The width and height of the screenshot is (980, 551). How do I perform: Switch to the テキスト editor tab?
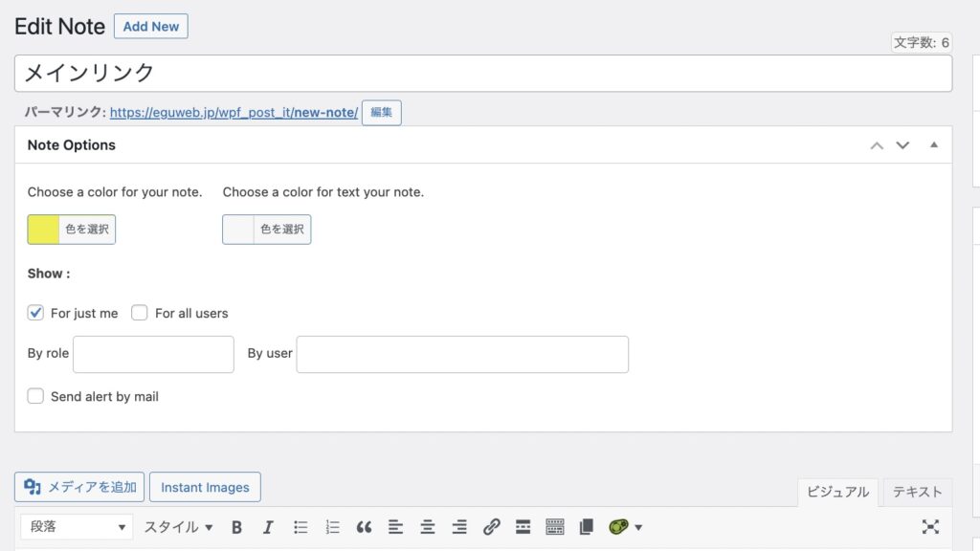tap(917, 492)
